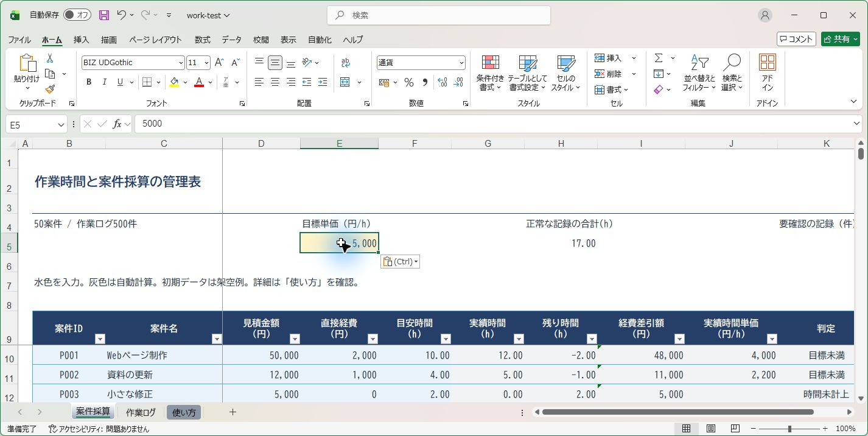868x436 pixels.
Task: Toggle italic formatting
Action: 105,82
